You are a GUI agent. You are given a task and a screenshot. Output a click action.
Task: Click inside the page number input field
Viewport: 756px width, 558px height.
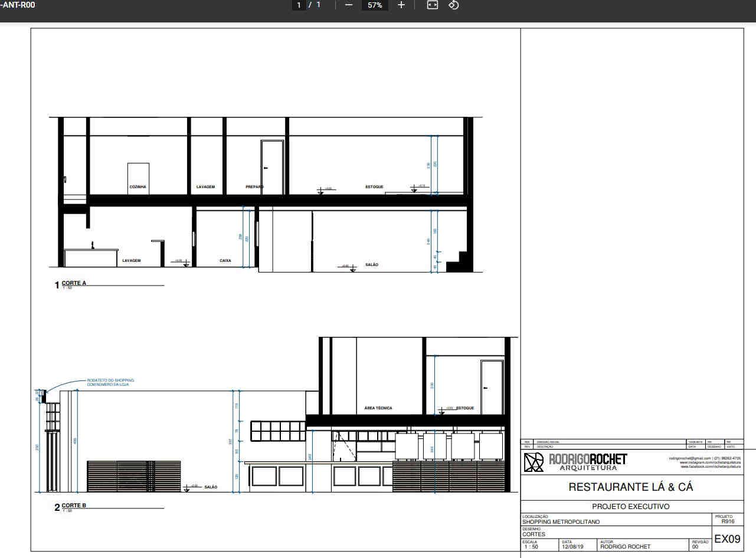point(299,5)
